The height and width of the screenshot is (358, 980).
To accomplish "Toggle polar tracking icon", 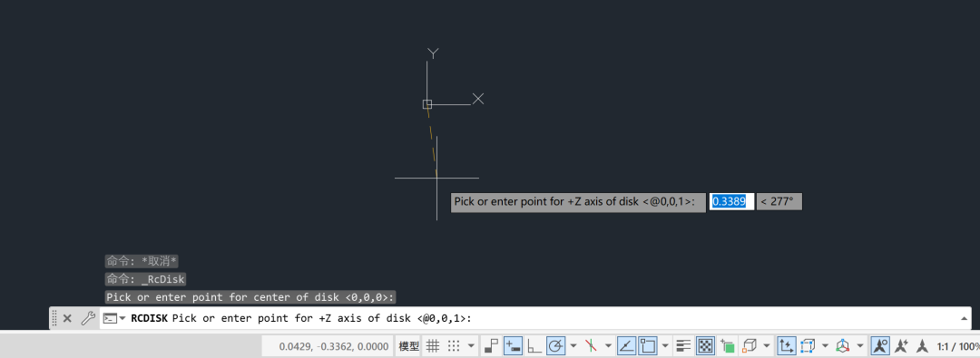I will click(555, 345).
